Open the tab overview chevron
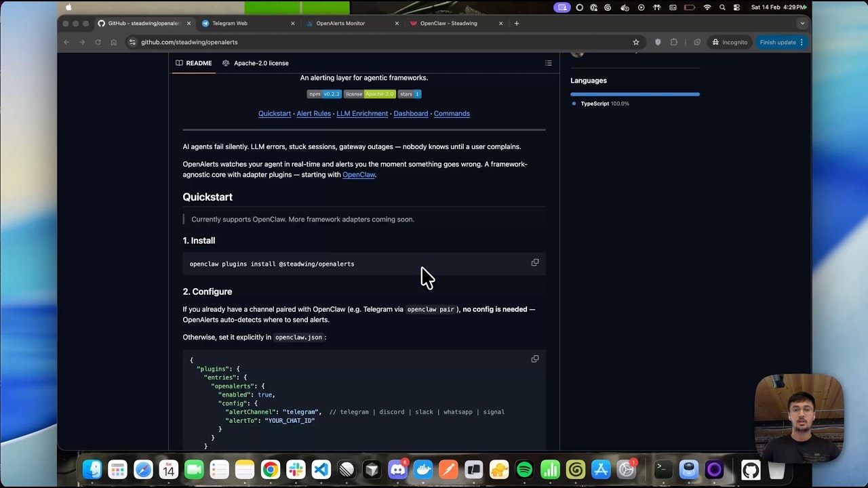 802,23
